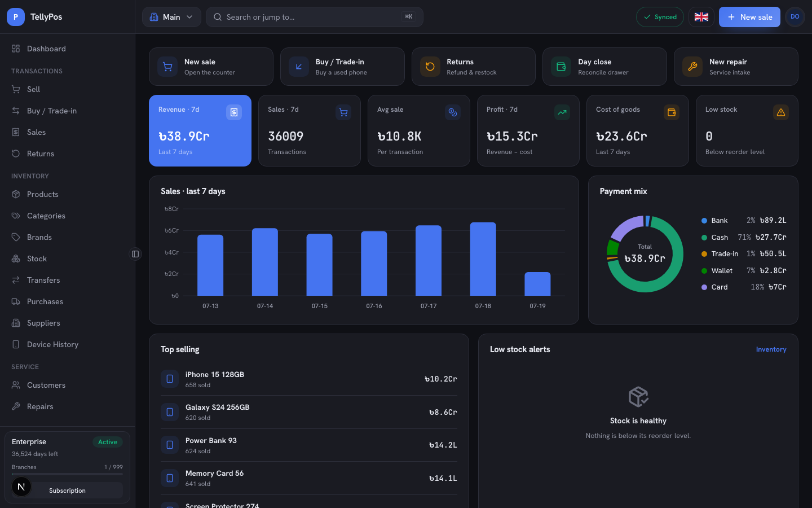Click the New sale button in header

(749, 17)
